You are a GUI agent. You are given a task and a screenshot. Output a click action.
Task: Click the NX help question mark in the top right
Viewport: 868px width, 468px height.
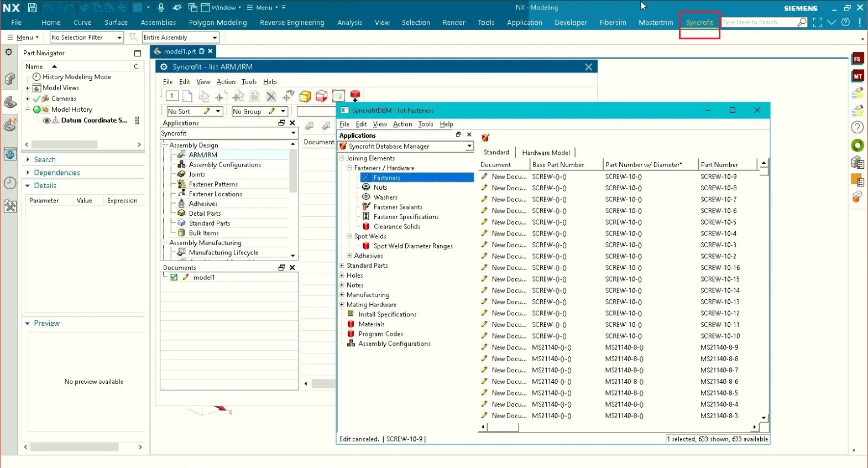point(845,22)
